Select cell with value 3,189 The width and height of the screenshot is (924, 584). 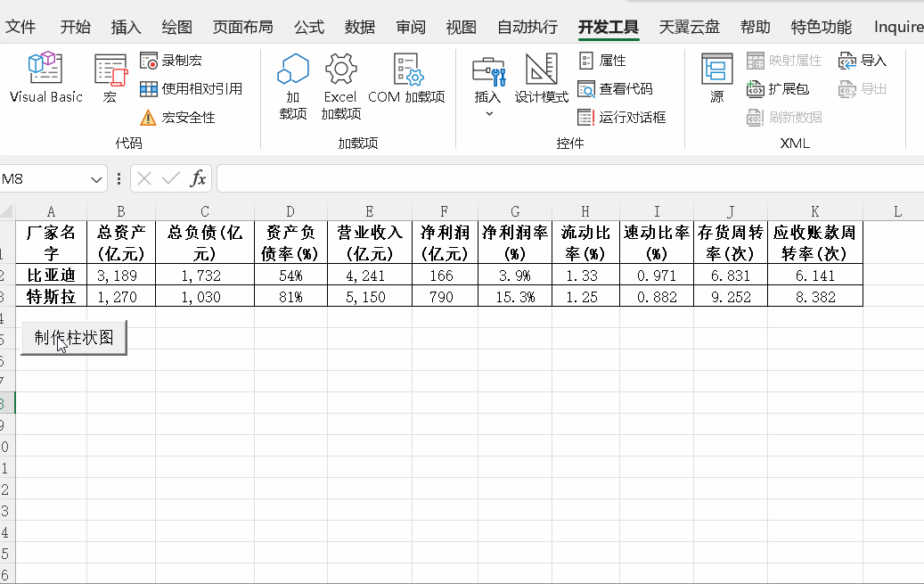[x=121, y=275]
